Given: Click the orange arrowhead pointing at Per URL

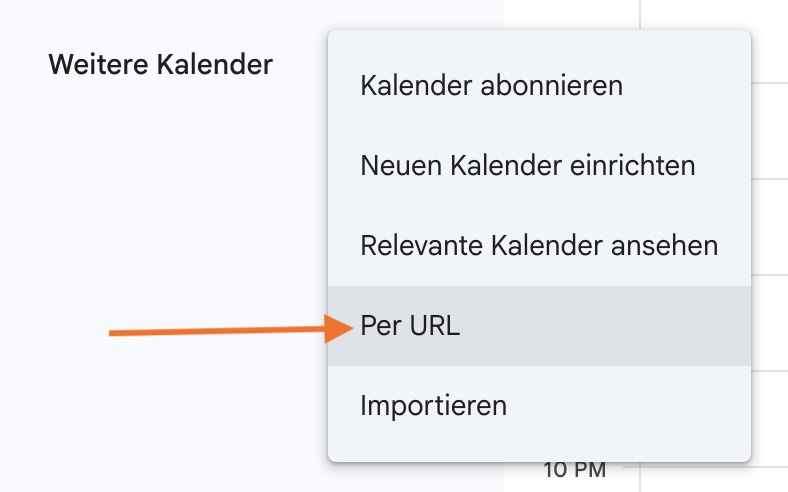Looking at the screenshot, I should click(340, 328).
